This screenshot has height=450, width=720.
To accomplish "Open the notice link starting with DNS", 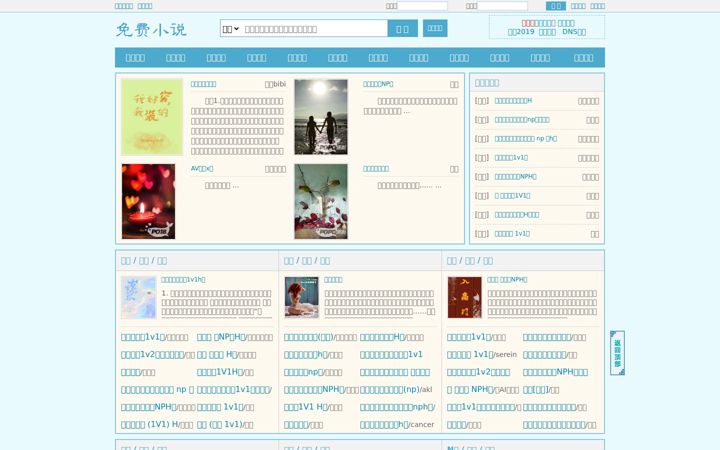I will coord(574,32).
